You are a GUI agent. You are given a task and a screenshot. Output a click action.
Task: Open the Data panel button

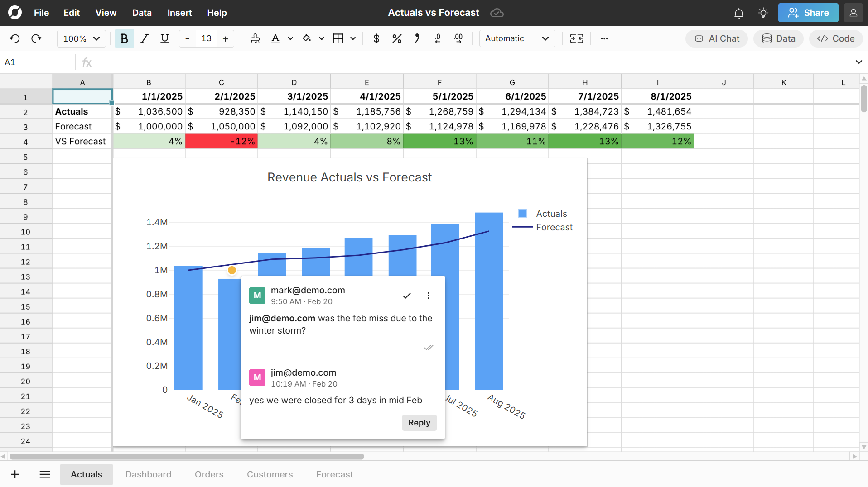(x=778, y=39)
